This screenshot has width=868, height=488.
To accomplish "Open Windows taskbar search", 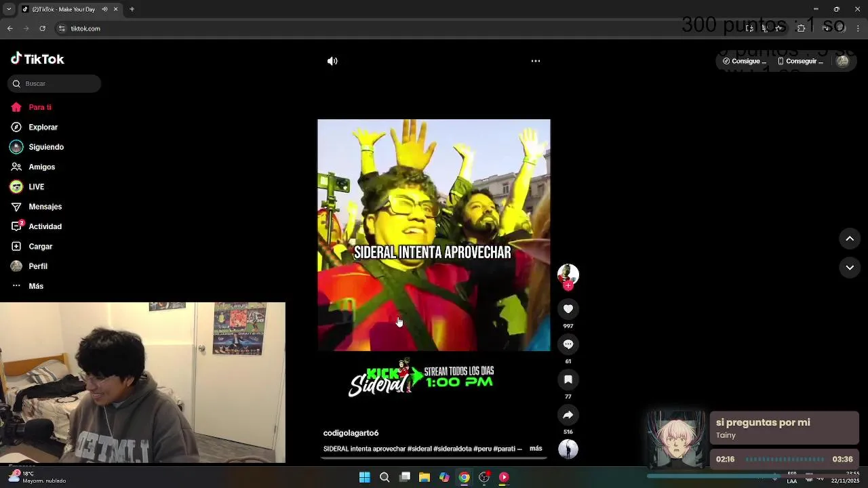I will [x=384, y=477].
